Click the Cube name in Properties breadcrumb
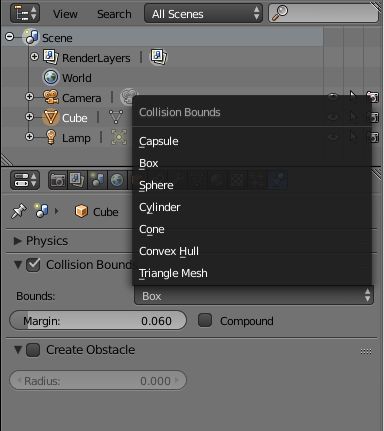Image resolution: width=384 pixels, height=431 pixels. [106, 212]
